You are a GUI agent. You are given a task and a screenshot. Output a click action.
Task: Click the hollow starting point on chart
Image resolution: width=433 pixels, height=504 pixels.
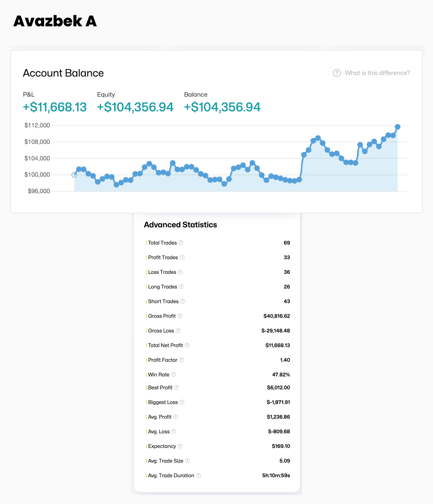click(74, 175)
